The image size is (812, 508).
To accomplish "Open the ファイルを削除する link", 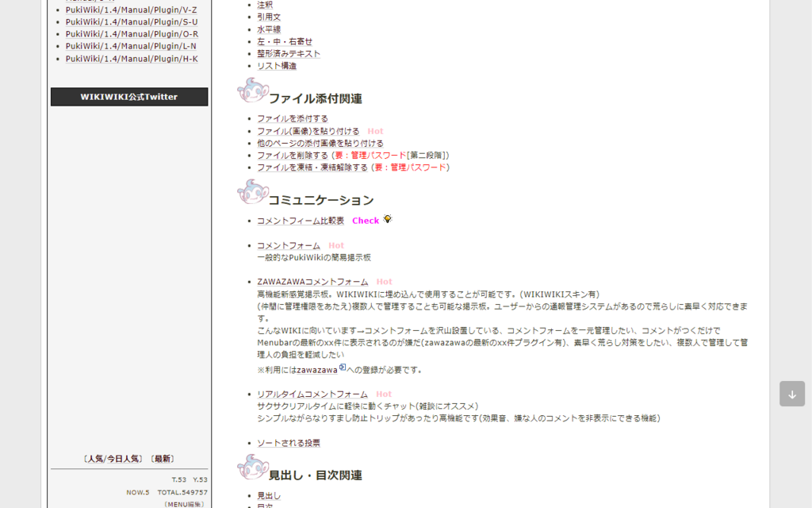I will point(292,156).
